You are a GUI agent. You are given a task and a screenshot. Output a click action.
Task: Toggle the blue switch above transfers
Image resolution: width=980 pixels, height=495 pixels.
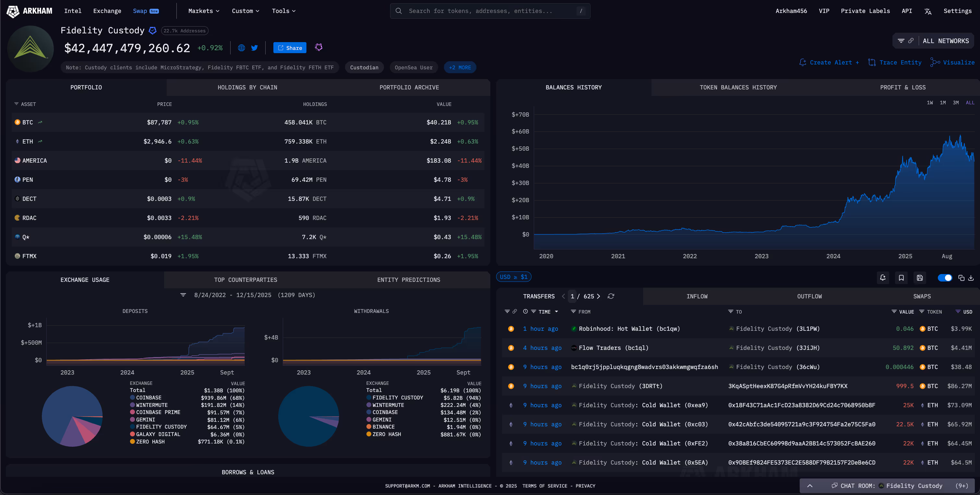(945, 278)
